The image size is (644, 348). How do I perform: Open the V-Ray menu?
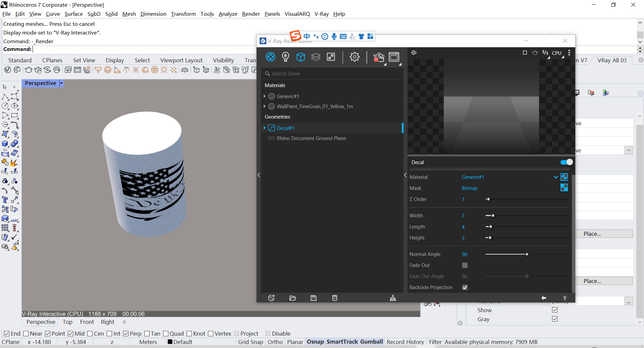(321, 14)
